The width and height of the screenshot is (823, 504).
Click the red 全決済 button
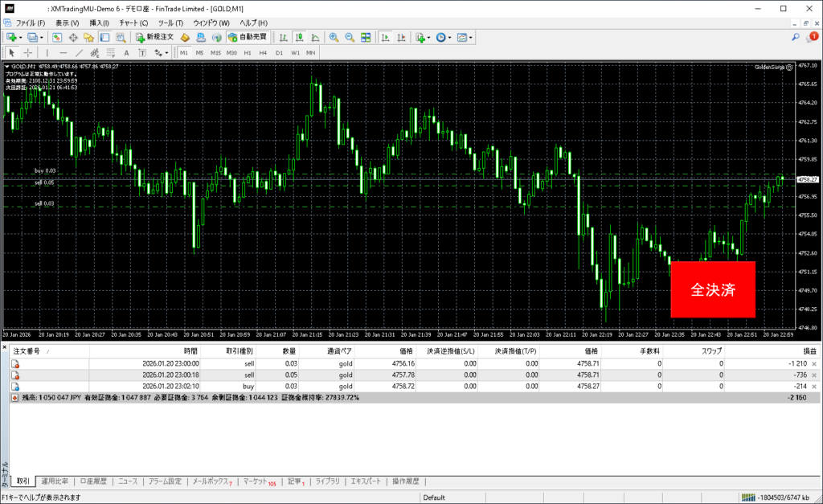pos(713,289)
